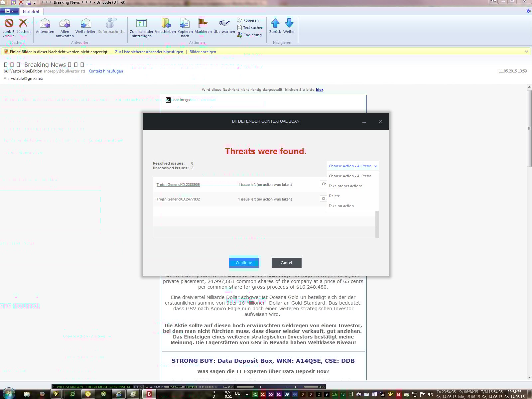This screenshot has width=532, height=399.
Task: Click the Bitdefender B tray icon
Action: click(399, 394)
